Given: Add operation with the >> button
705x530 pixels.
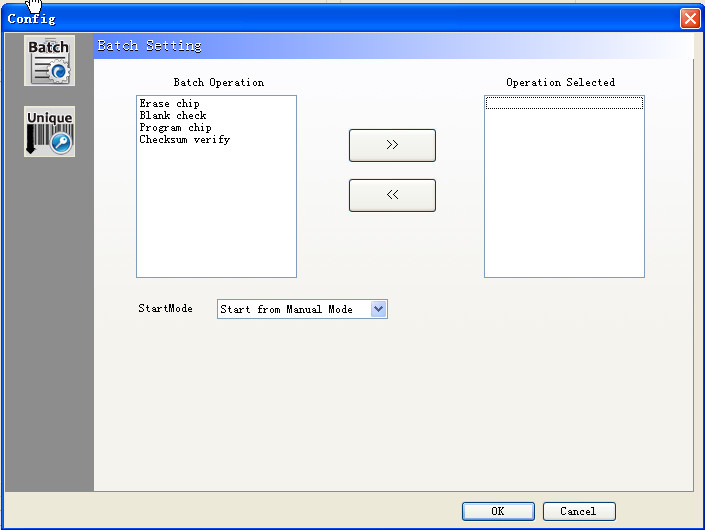Looking at the screenshot, I should pyautogui.click(x=392, y=145).
